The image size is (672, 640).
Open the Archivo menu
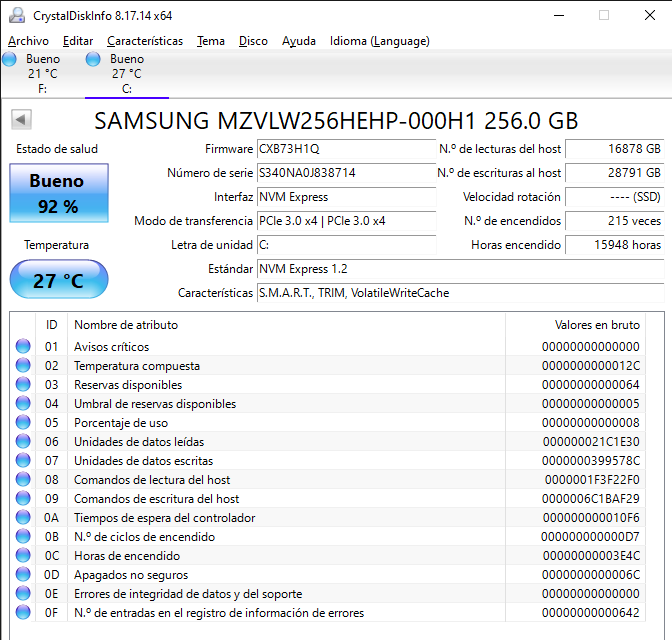[x=28, y=41]
